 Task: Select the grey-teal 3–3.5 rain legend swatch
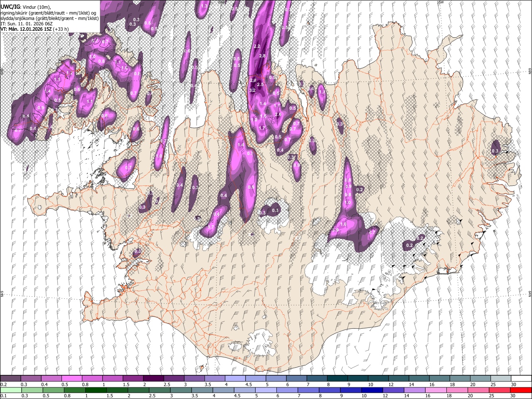181,390
